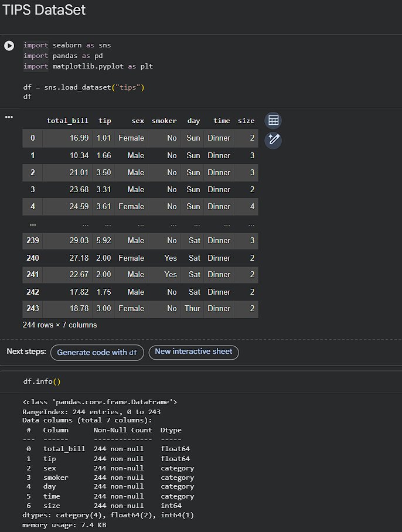The image size is (402, 532).
Task: Click the day column header
Action: click(x=194, y=121)
